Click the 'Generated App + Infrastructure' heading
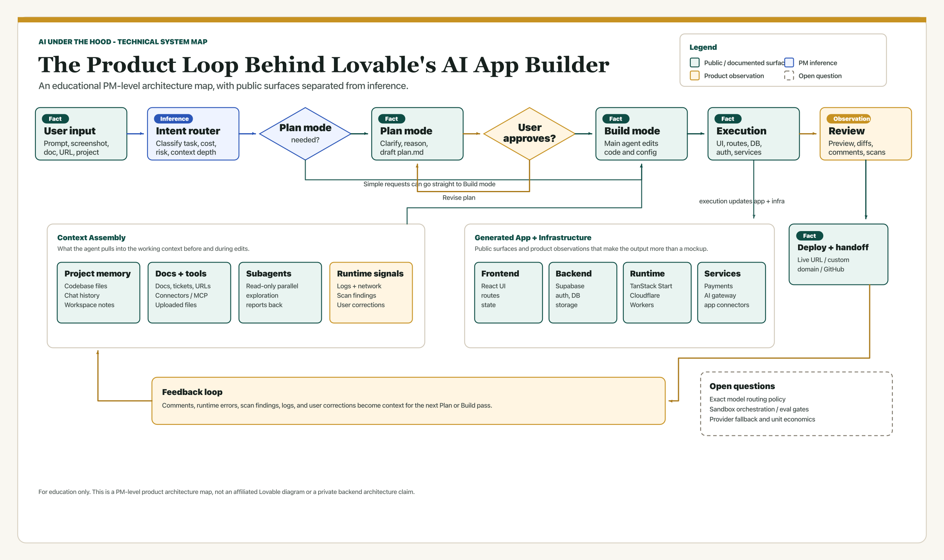 533,237
